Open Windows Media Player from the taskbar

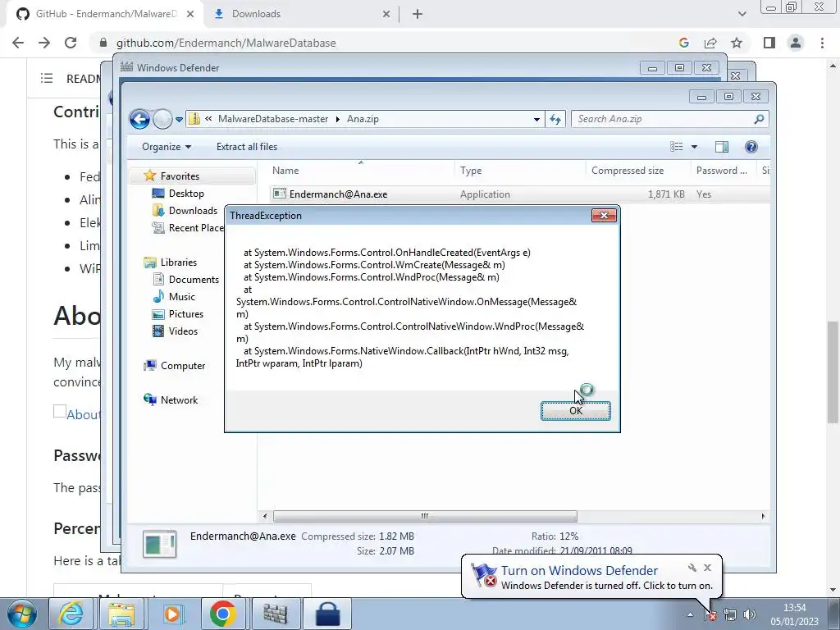pos(172,614)
